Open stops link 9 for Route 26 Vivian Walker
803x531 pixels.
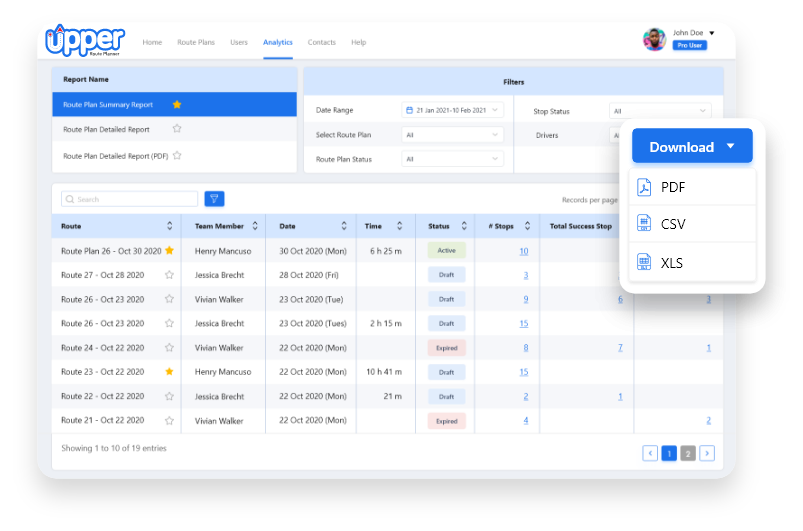click(x=525, y=299)
